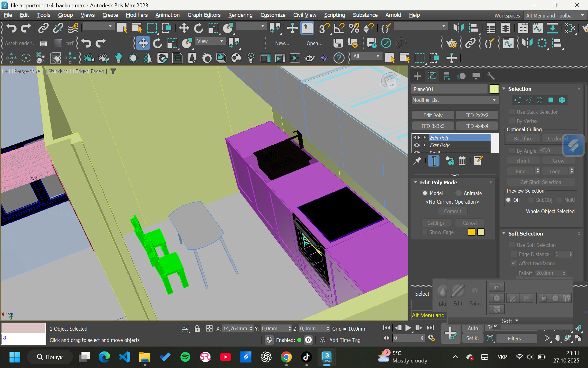Enable Show Cage checkbox

(424, 232)
